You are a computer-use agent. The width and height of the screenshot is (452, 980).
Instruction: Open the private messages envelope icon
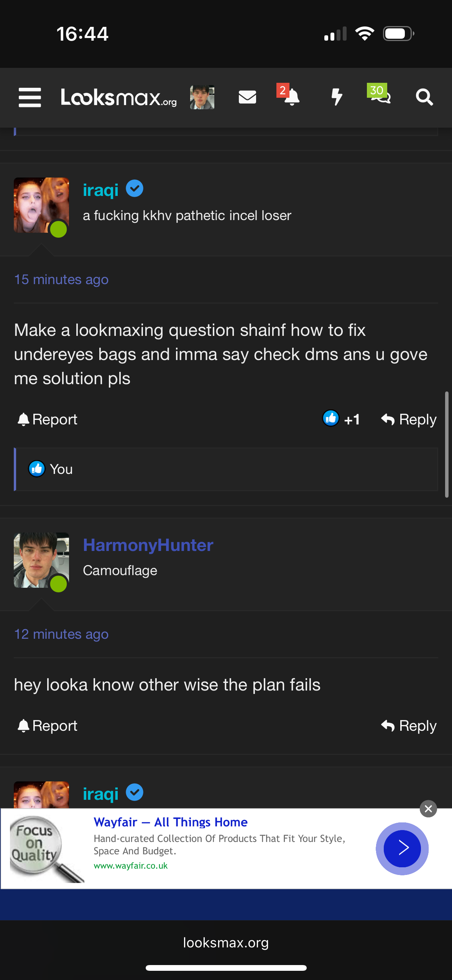pyautogui.click(x=247, y=97)
